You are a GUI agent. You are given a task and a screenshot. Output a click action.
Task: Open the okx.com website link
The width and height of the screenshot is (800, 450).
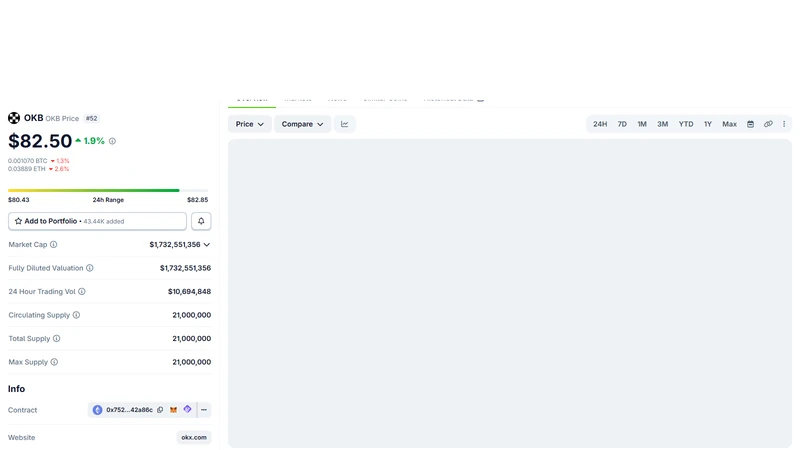click(194, 437)
